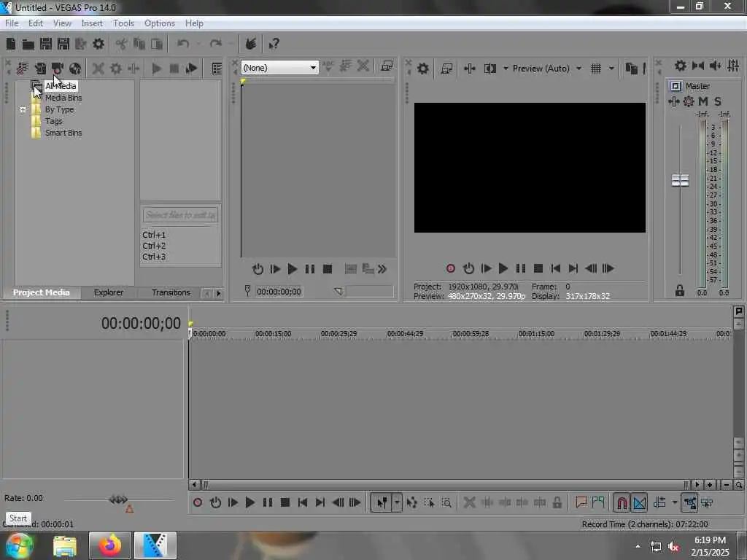This screenshot has width=747, height=560.
Task: Open the Windows Start button
Action: [x=19, y=545]
